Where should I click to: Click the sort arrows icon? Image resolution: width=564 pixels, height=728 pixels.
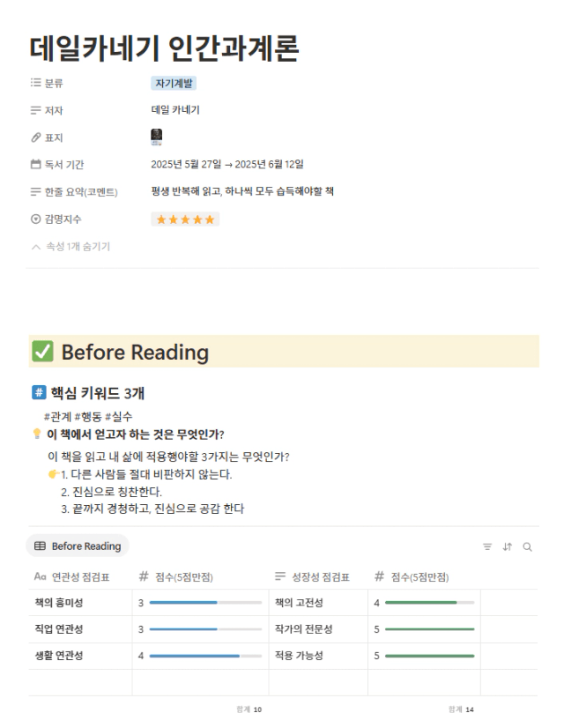coord(508,546)
